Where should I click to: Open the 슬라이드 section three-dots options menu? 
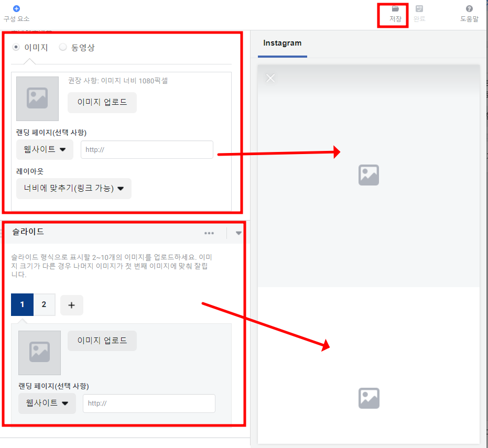(209, 233)
